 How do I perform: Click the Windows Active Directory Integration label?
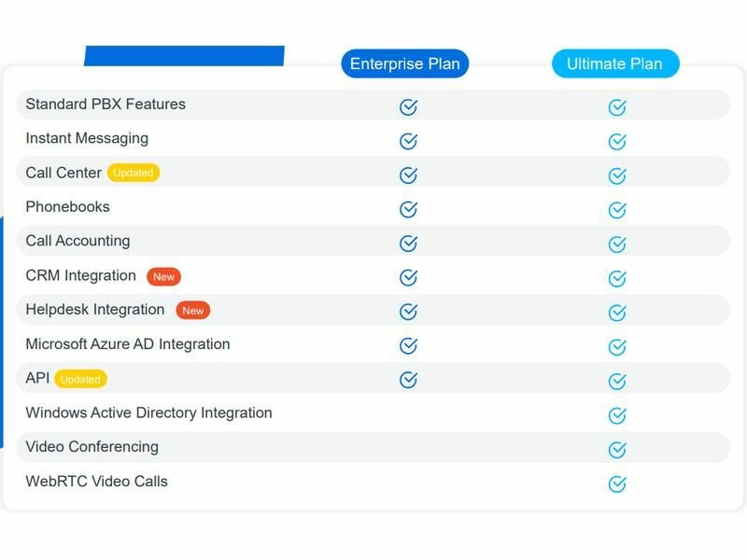tap(148, 413)
